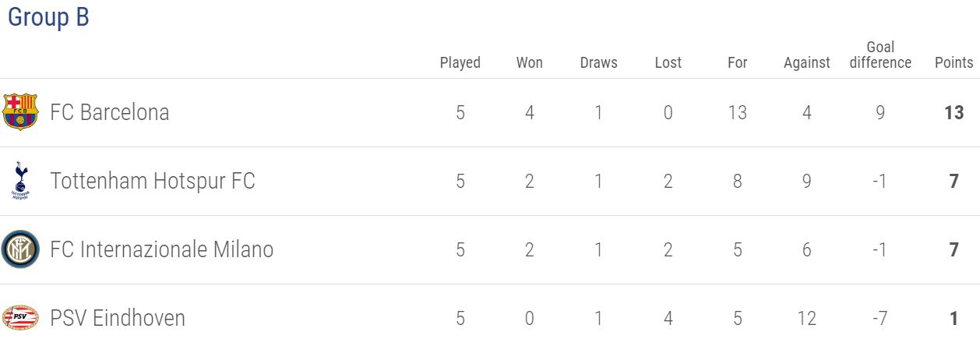
Task: Open the FC Internazionale Milano team link
Action: 162,249
